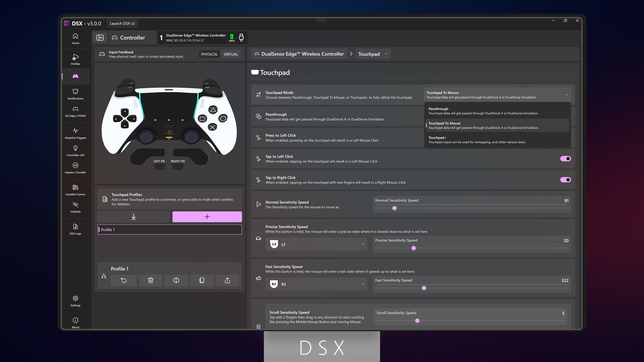Disable Tap to Right Click

(x=566, y=180)
